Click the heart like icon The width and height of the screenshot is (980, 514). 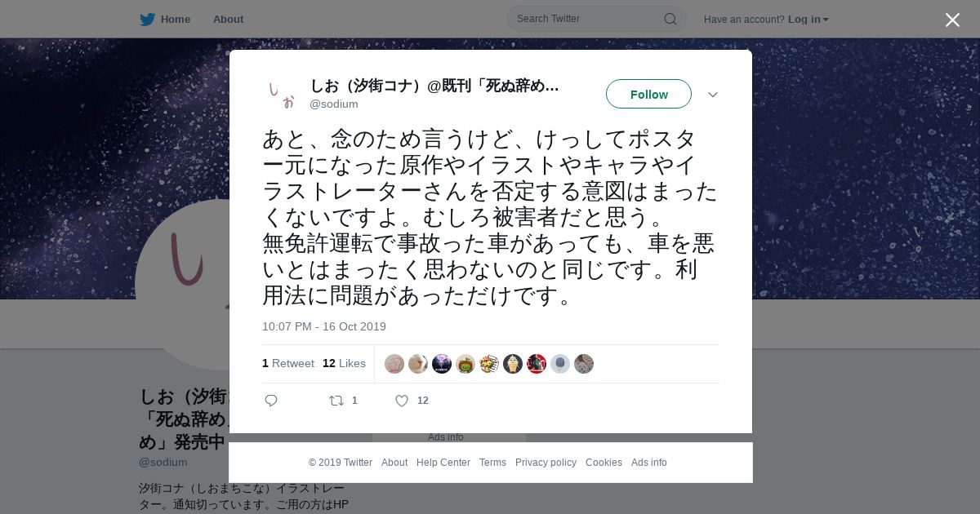pyautogui.click(x=402, y=401)
